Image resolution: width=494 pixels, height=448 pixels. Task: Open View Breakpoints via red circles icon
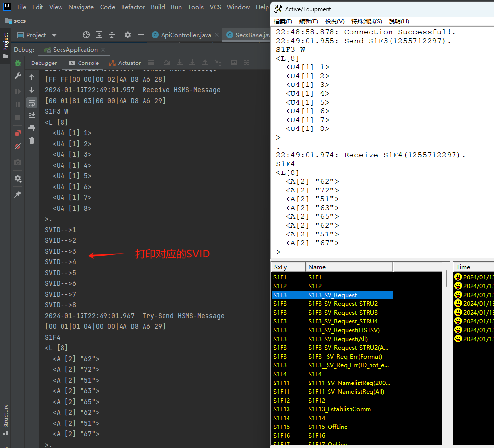[18, 132]
